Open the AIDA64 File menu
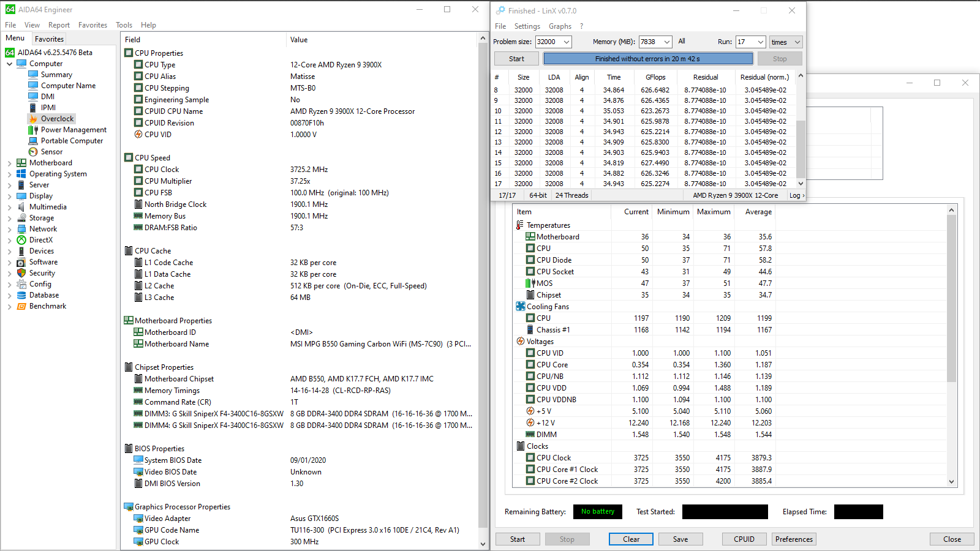Viewport: 980px width, 551px height. click(x=10, y=25)
